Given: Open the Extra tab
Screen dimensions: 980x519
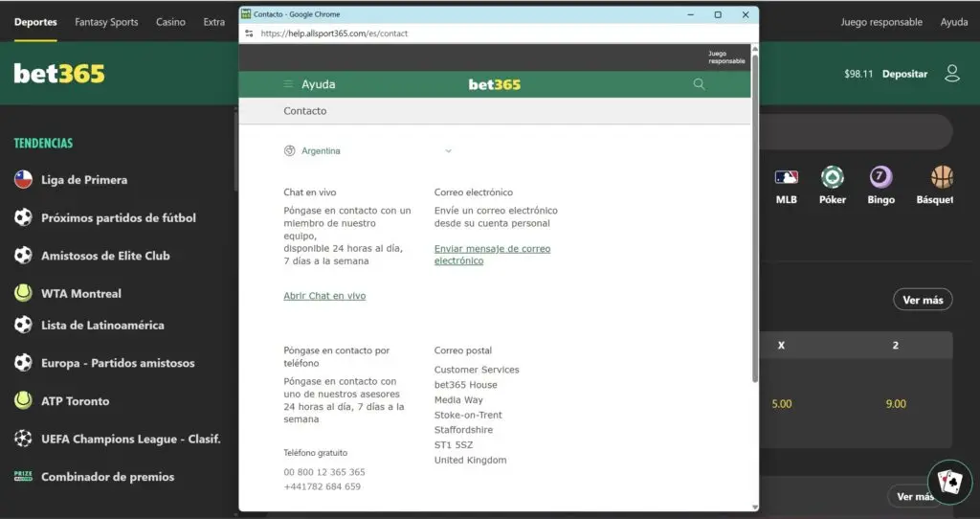Looking at the screenshot, I should point(213,22).
